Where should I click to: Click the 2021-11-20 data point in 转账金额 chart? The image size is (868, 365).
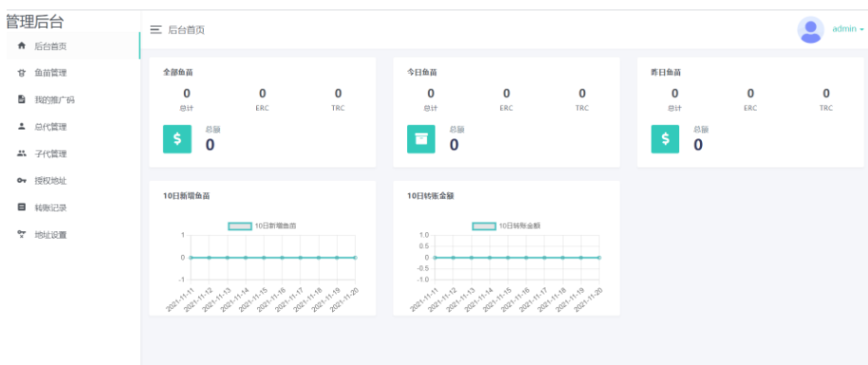(x=599, y=258)
